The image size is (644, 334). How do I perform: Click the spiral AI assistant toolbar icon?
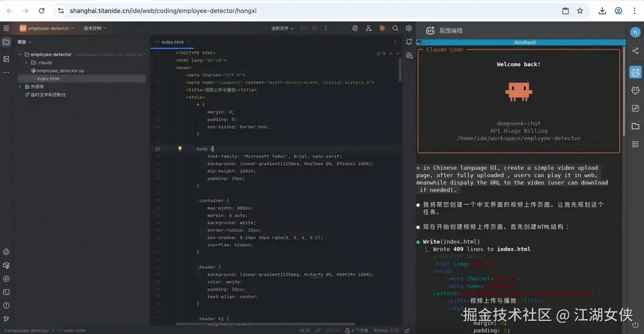click(x=355, y=29)
